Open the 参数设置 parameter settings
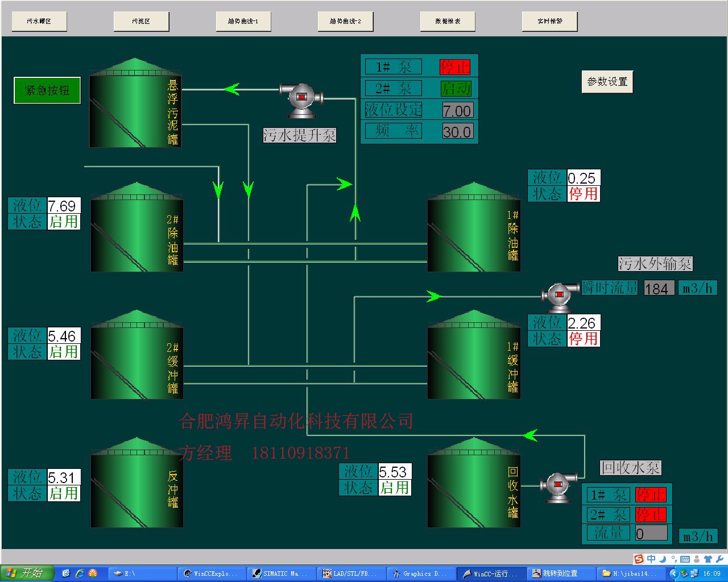 (x=607, y=82)
